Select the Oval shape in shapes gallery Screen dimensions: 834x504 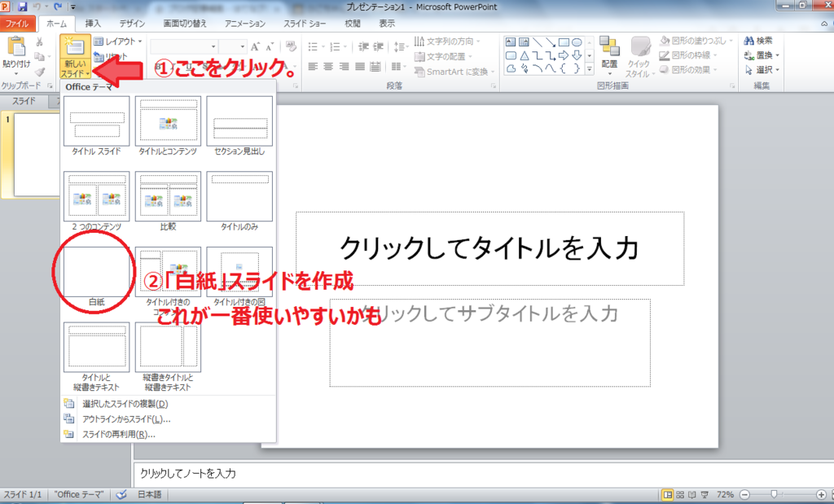[x=577, y=42]
